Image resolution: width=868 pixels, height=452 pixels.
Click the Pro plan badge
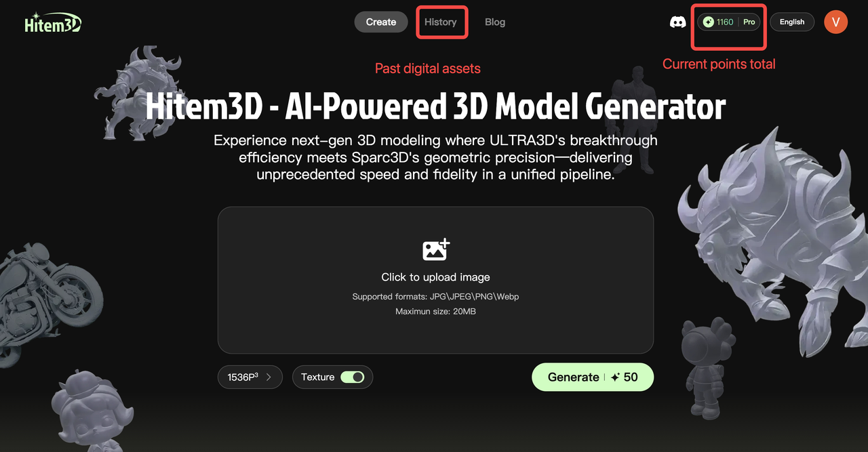click(x=749, y=22)
